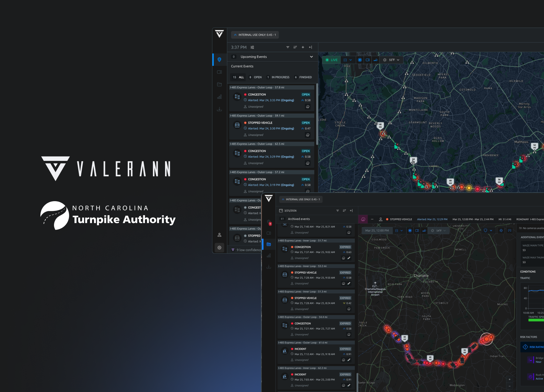Sort archived events list
The width and height of the screenshot is (544, 392).
(344, 211)
